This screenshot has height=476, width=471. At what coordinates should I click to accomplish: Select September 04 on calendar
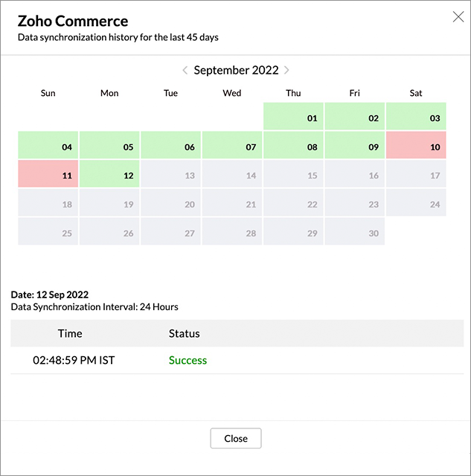tap(48, 145)
